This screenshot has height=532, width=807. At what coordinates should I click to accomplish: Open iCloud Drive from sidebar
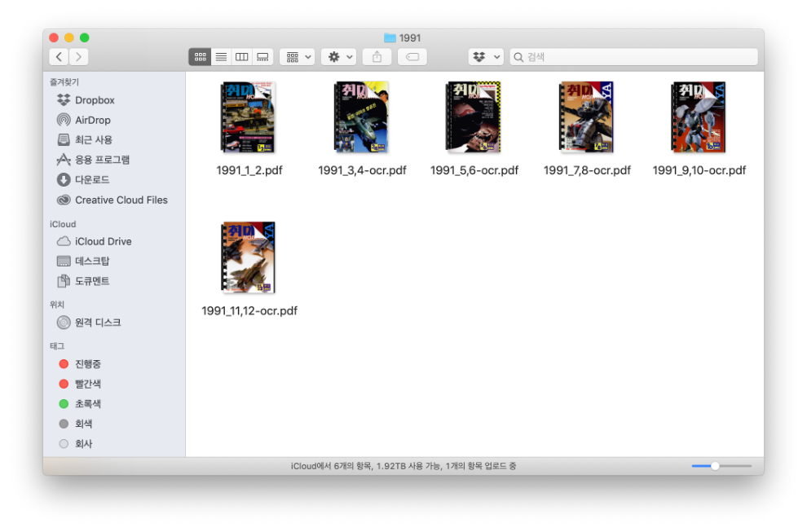[103, 241]
